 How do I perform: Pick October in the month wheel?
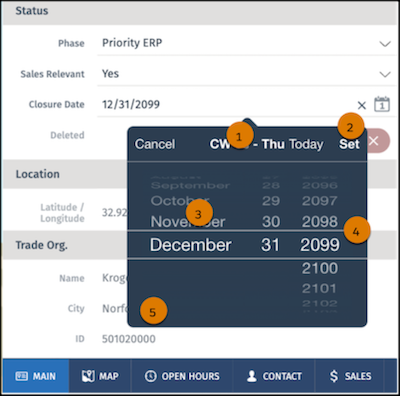pos(180,201)
